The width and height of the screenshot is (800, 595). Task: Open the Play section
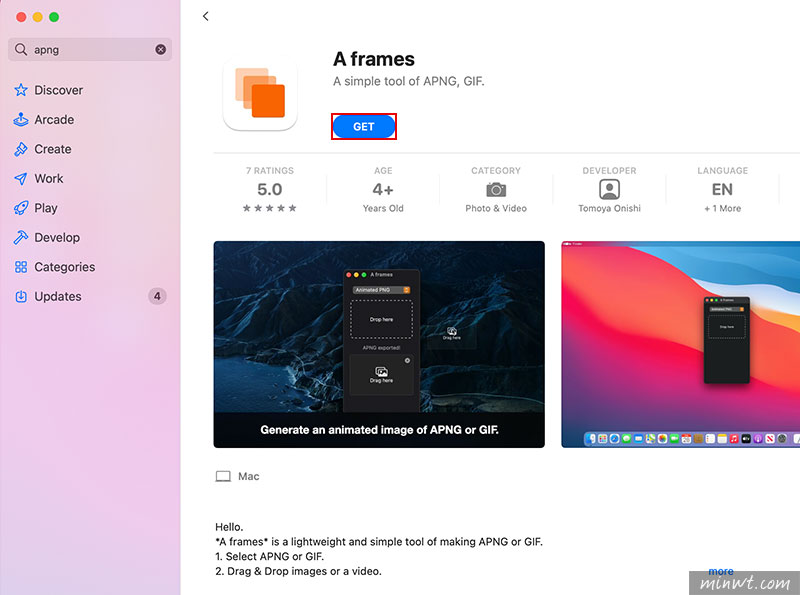click(x=45, y=208)
